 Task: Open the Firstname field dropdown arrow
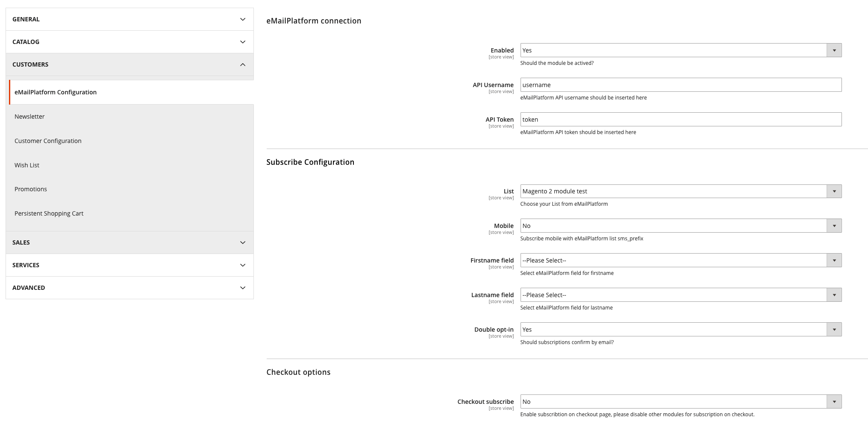coord(834,260)
